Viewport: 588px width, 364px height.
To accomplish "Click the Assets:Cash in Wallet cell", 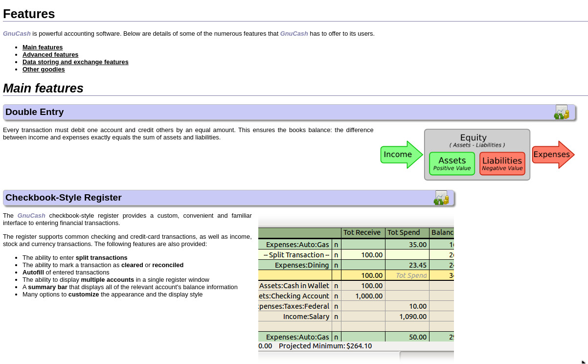I will (x=295, y=286).
